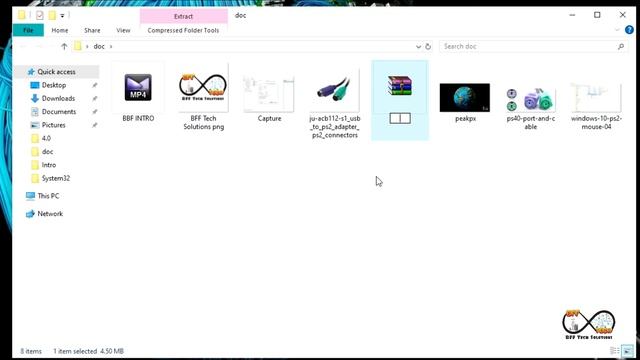Image resolution: width=640 pixels, height=360 pixels.
Task: Open the BBF INTRO MP4 file
Action: click(x=138, y=93)
